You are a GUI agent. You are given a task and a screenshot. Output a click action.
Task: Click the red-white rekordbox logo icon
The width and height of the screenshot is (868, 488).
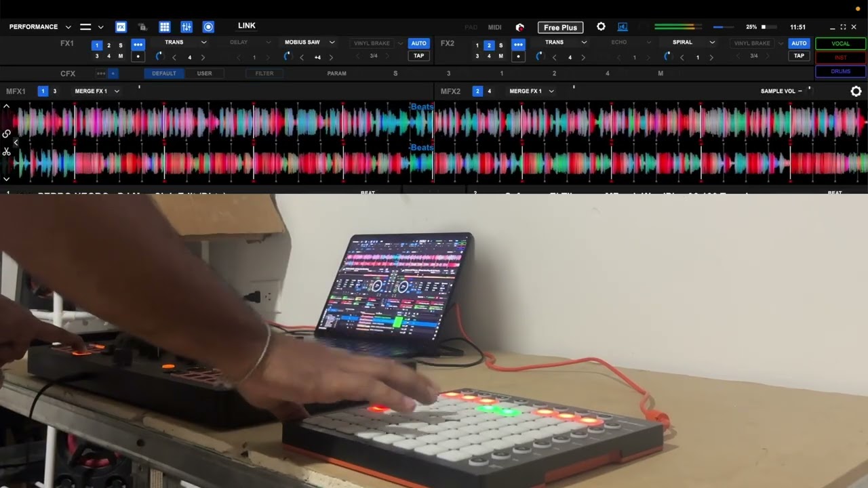[x=520, y=27]
